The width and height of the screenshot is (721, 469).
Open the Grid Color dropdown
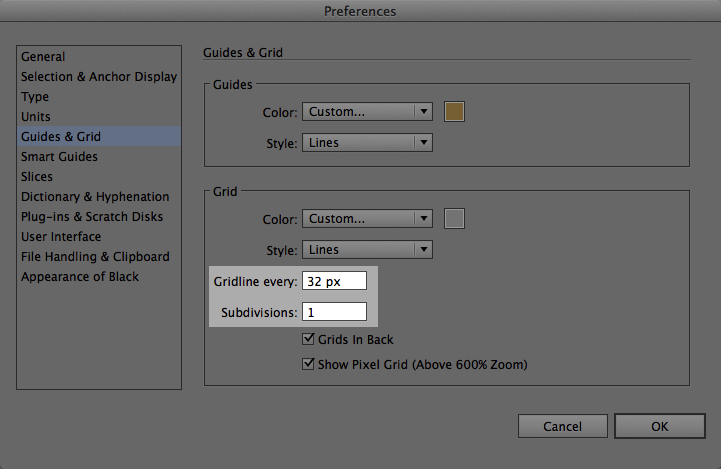(x=367, y=219)
